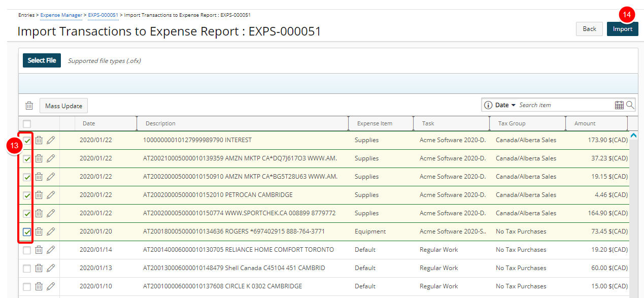Open the Date search-field dropdown
Image resolution: width=644 pixels, height=298 pixels.
tap(505, 105)
